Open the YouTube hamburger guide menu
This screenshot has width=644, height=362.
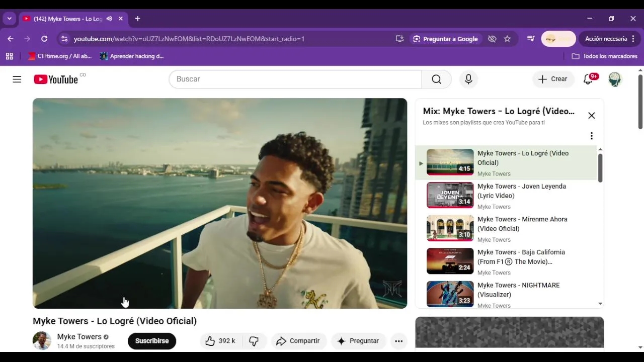tap(17, 79)
